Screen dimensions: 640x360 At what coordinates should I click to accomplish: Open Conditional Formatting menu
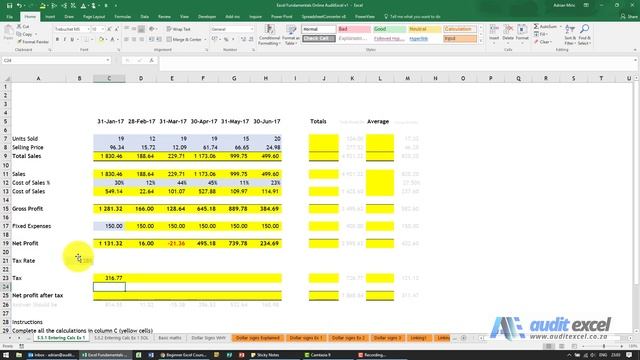click(x=269, y=35)
